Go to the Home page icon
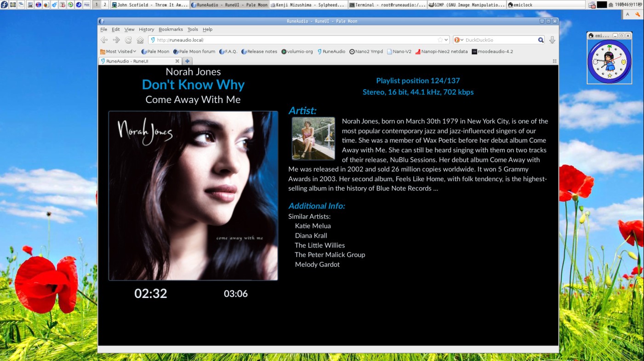This screenshot has width=644, height=361. [x=140, y=40]
